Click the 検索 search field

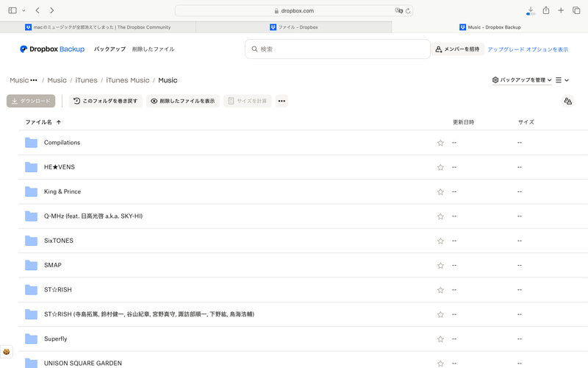click(338, 49)
